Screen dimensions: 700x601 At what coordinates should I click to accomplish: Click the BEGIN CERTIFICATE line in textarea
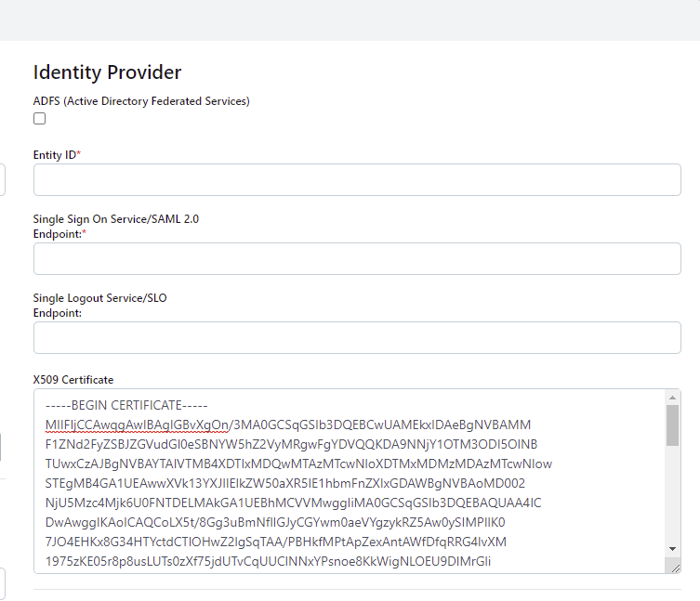point(126,406)
